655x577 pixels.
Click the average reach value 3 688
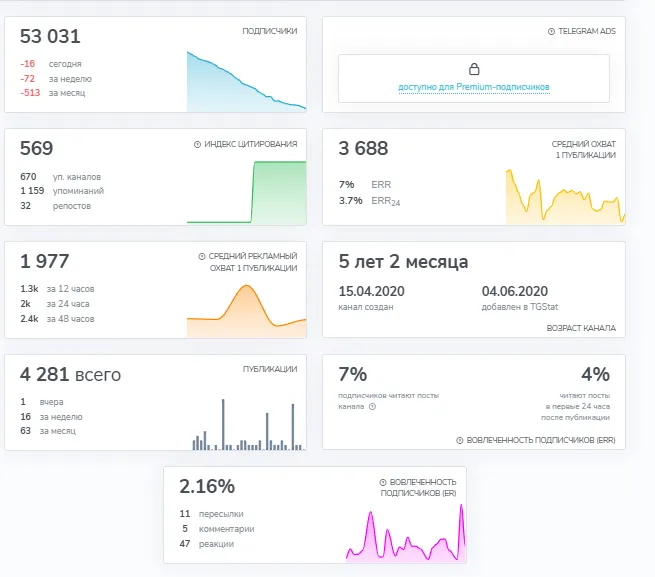pyautogui.click(x=363, y=148)
